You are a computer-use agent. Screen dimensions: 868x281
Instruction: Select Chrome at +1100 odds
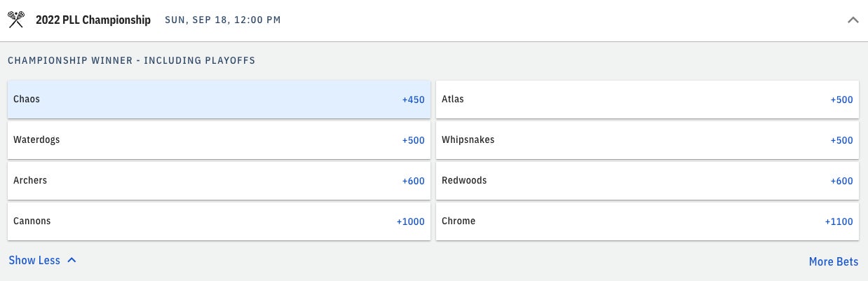(647, 221)
